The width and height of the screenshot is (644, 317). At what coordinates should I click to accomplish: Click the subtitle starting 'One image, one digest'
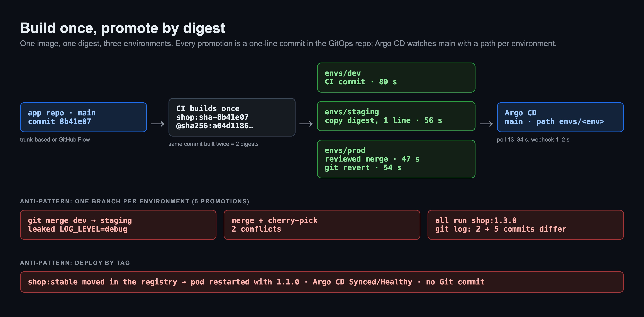[288, 43]
